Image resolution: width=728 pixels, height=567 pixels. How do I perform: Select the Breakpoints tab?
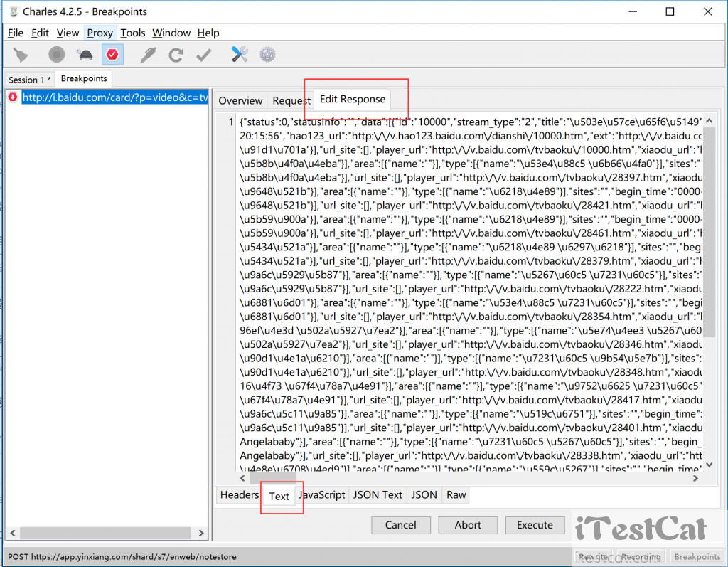[x=84, y=78]
